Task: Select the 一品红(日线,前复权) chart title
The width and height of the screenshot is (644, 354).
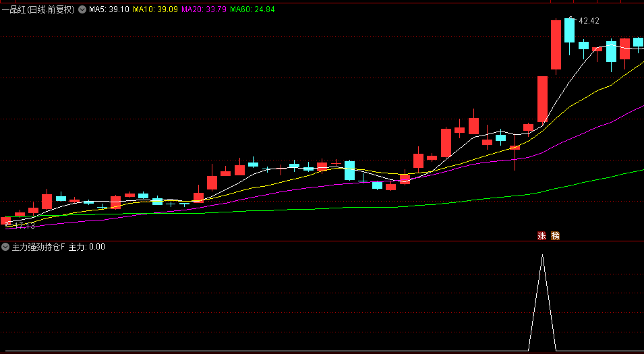Action: [x=38, y=9]
